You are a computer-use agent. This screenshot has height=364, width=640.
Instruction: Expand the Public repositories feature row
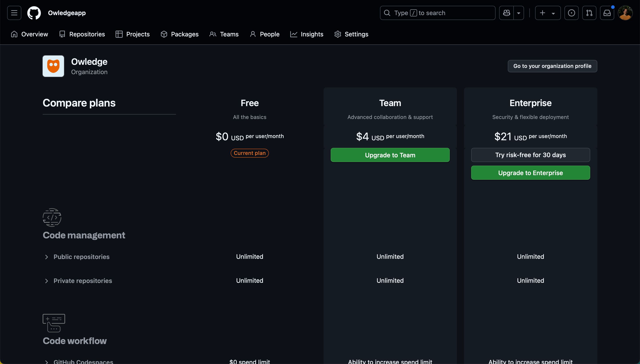tap(47, 256)
